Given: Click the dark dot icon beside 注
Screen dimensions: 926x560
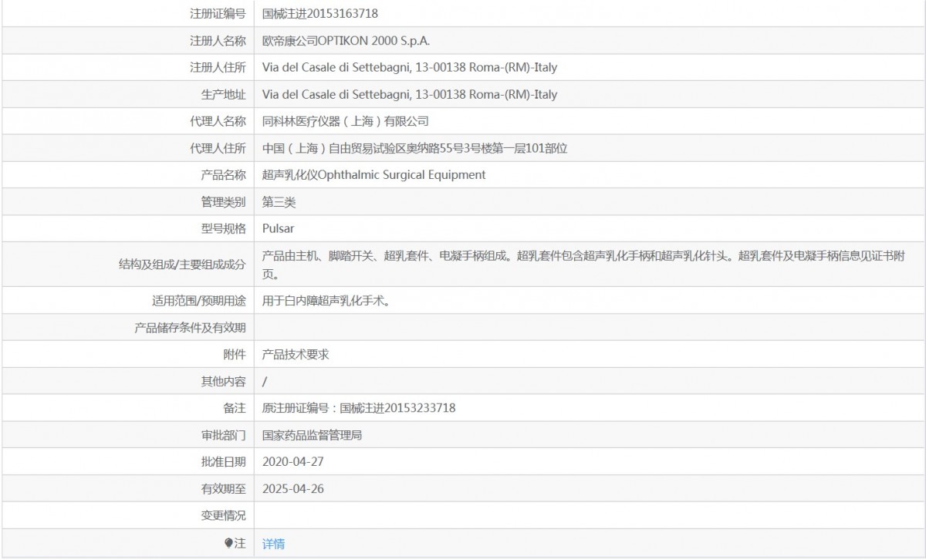Looking at the screenshot, I should coord(228,543).
